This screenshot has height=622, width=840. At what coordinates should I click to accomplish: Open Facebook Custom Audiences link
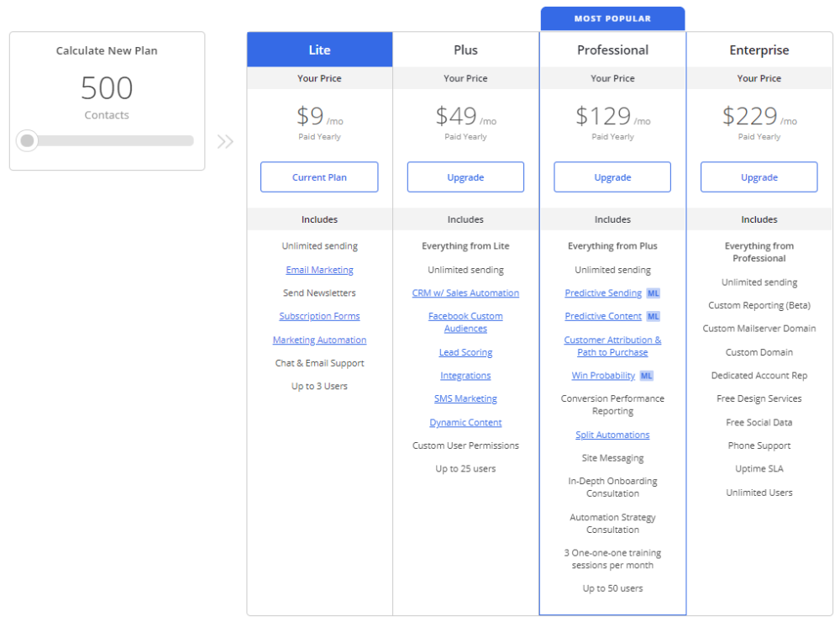pyautogui.click(x=465, y=322)
